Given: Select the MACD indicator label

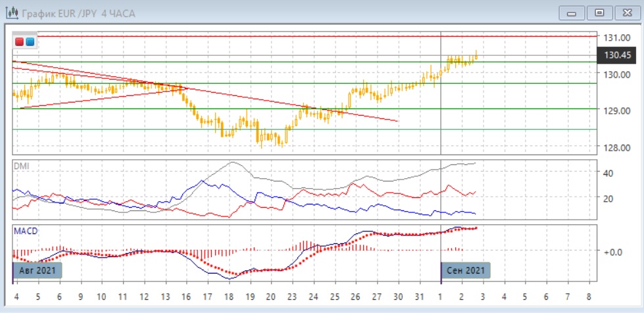Looking at the screenshot, I should 26,231.
